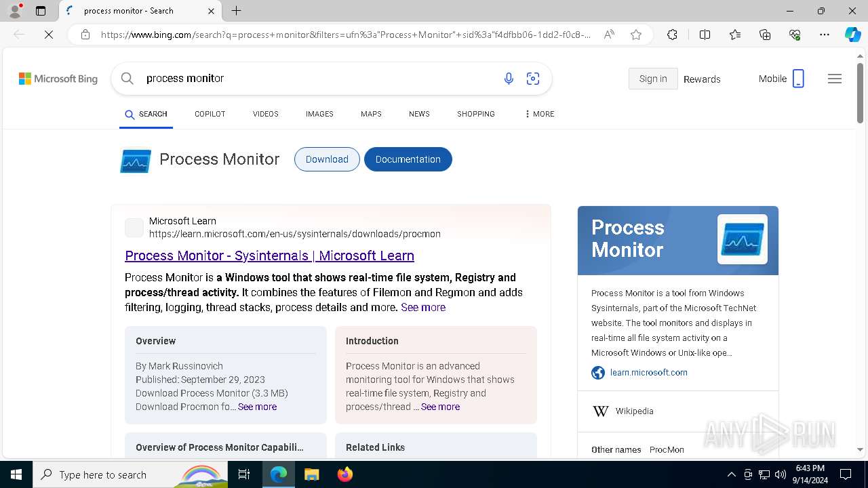Click the browser back arrow
The height and width of the screenshot is (488, 868).
[19, 35]
